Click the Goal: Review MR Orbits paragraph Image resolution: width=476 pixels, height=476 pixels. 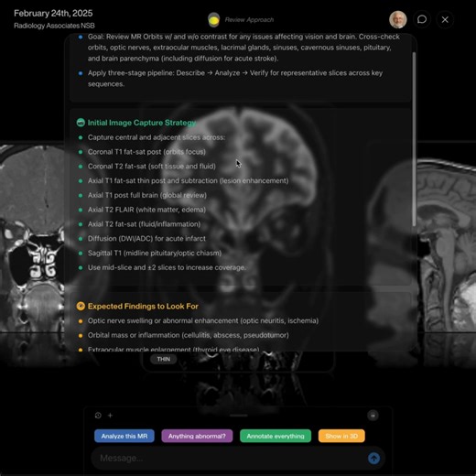point(243,48)
